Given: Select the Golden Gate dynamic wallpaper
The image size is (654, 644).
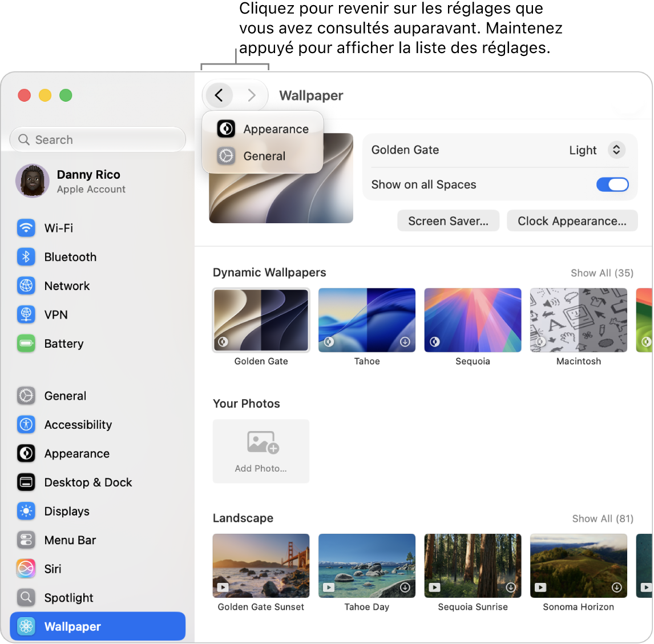Looking at the screenshot, I should pos(261,320).
